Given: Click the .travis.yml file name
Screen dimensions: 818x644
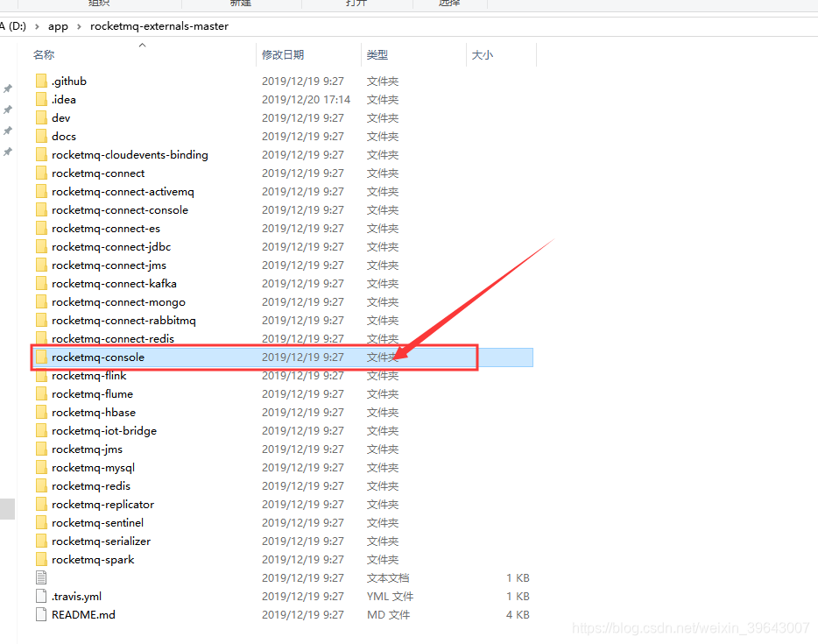Looking at the screenshot, I should pos(77,596).
